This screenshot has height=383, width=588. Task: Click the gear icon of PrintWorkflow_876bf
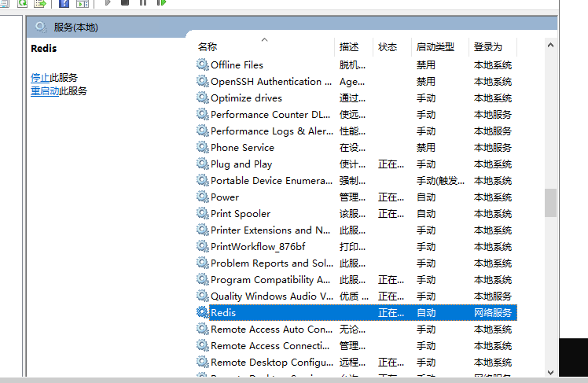[203, 246]
